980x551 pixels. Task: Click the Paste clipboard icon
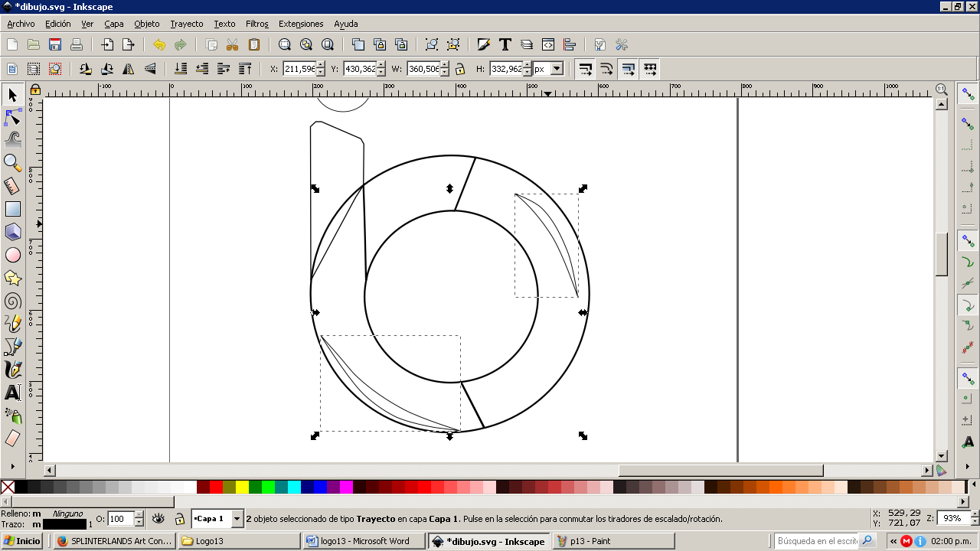[x=254, y=44]
